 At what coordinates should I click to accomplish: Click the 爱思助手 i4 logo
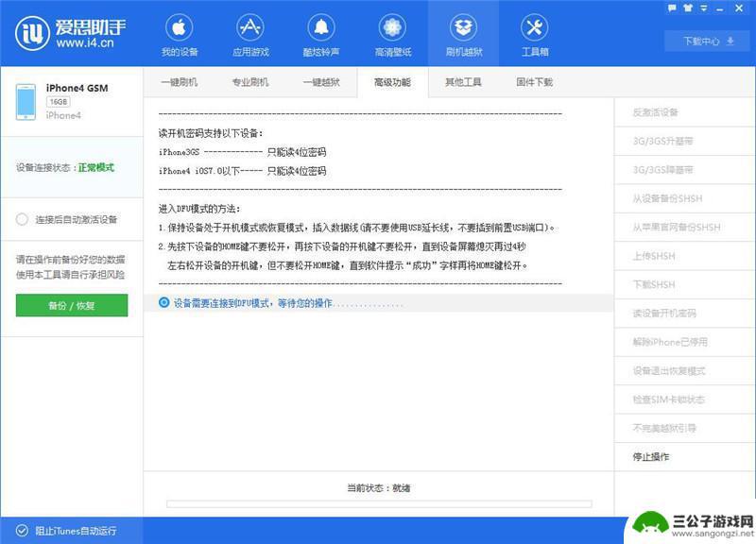[x=70, y=33]
